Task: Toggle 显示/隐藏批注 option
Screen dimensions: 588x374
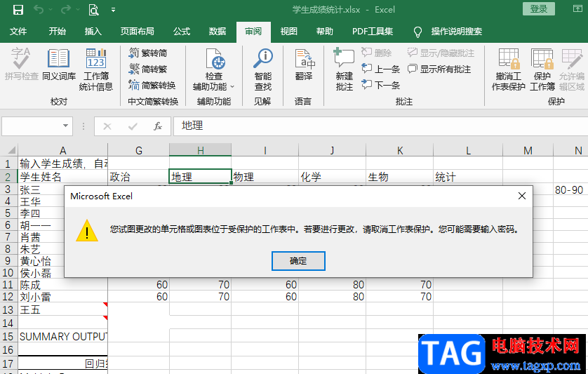Action: pyautogui.click(x=441, y=53)
